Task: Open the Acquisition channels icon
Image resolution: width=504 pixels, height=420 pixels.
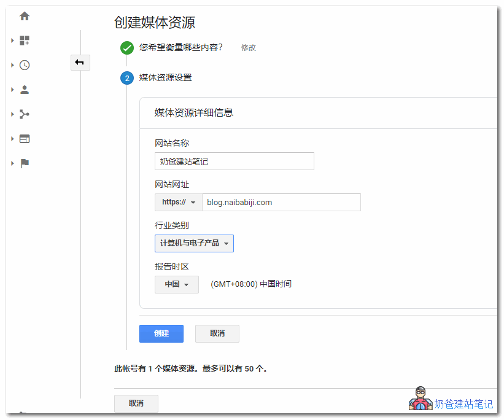Action: tap(25, 114)
